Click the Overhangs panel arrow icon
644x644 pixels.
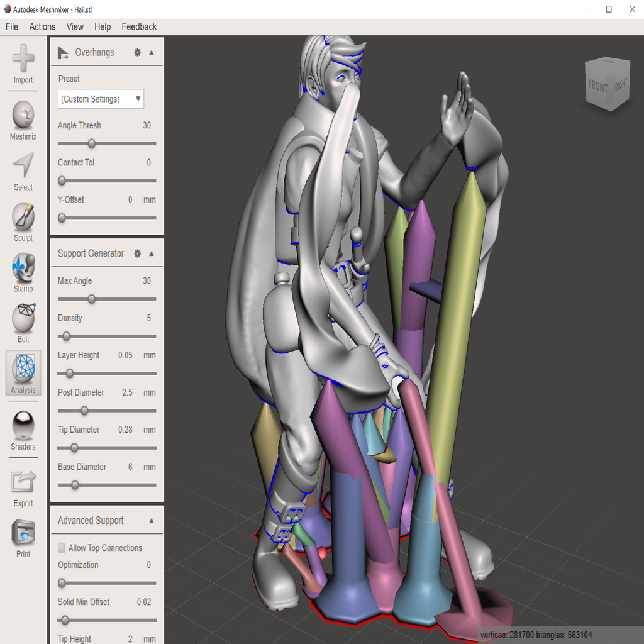point(62,53)
